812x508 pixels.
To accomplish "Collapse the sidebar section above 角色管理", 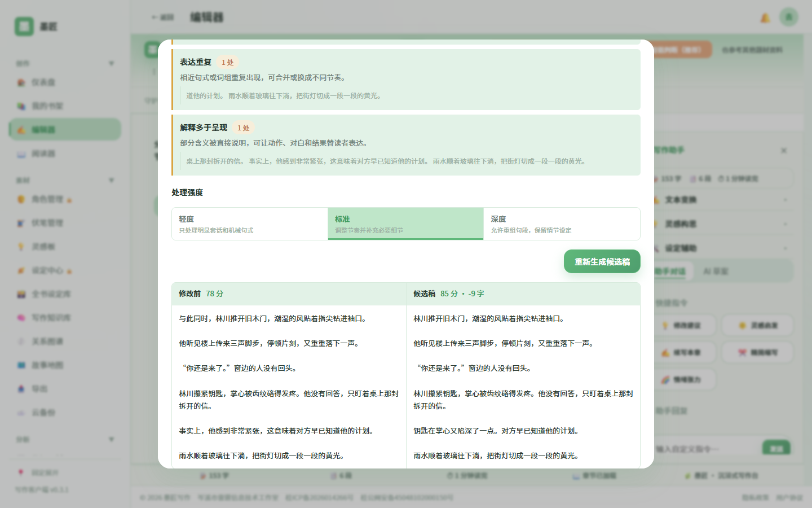I will 111,180.
